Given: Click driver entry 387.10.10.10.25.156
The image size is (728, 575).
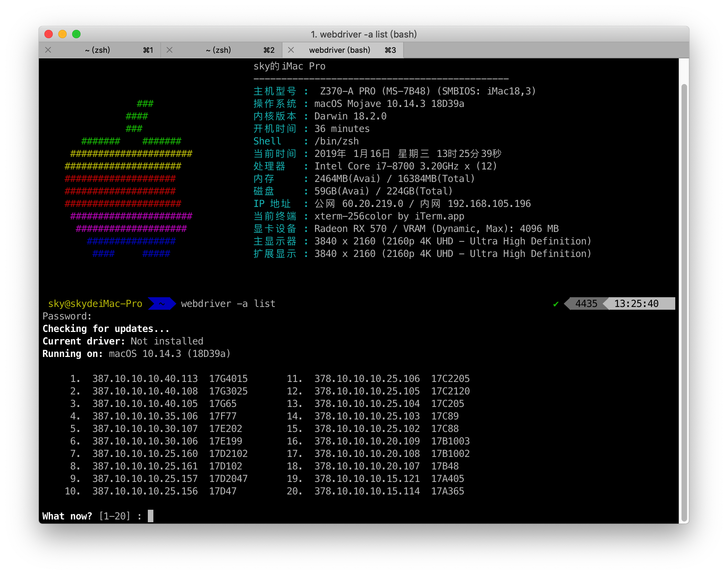Looking at the screenshot, I should point(145,491).
